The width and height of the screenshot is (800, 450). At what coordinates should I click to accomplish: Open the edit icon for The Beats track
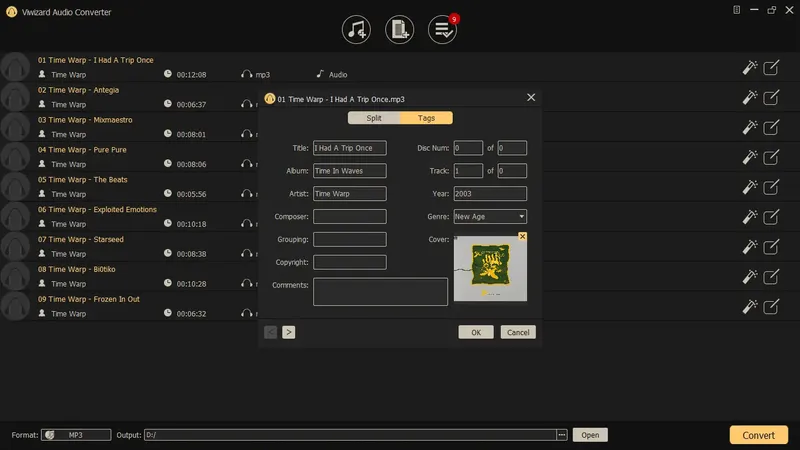[x=771, y=187]
